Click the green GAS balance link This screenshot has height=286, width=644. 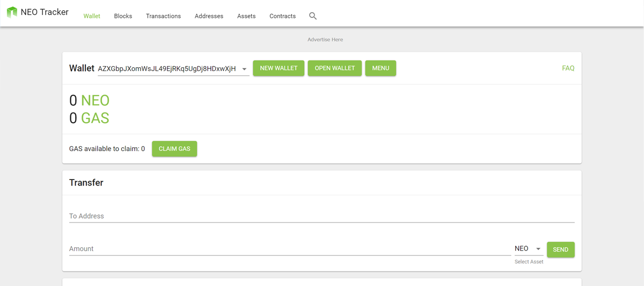[95, 118]
